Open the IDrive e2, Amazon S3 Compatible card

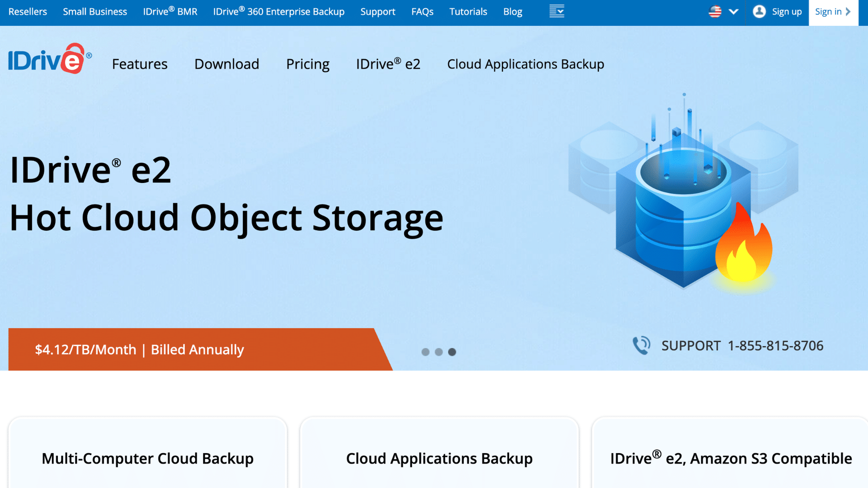[x=730, y=453]
